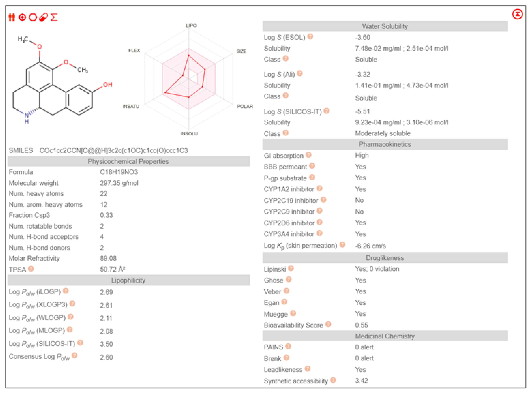532x393 pixels.
Task: Click the bioavailability radar chart
Action: click(x=188, y=78)
